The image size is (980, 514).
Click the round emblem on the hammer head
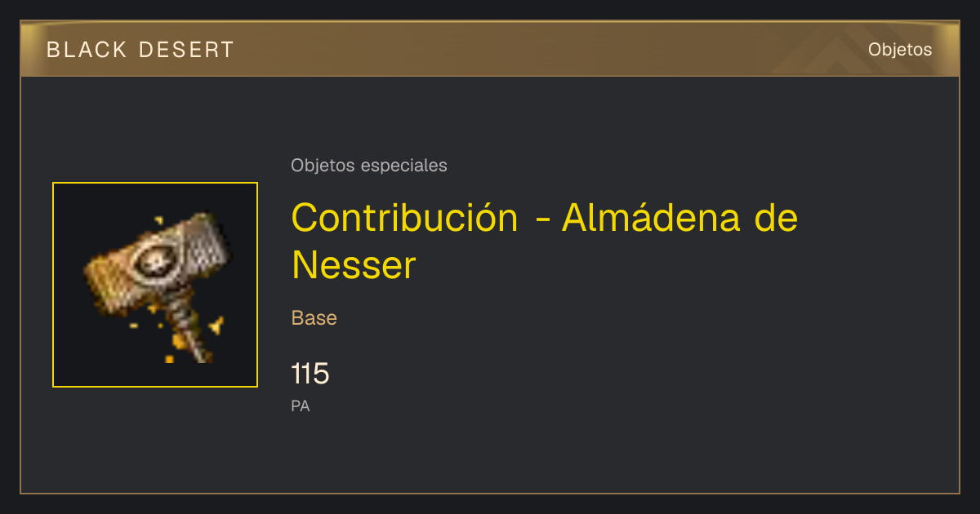click(x=154, y=260)
